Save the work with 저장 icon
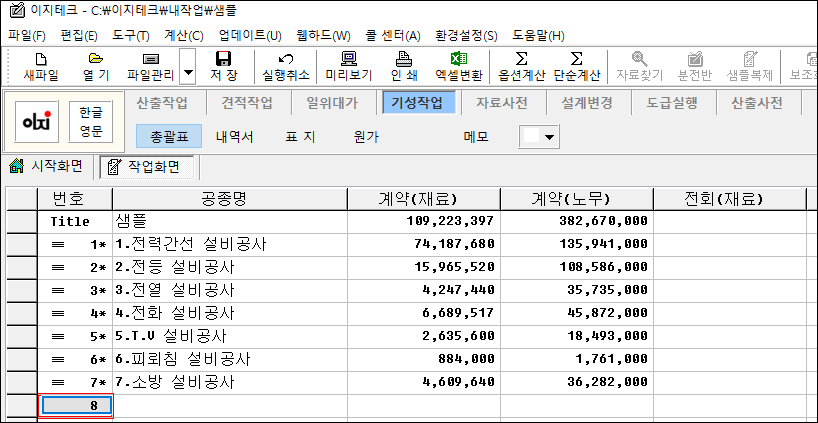 coord(224,66)
